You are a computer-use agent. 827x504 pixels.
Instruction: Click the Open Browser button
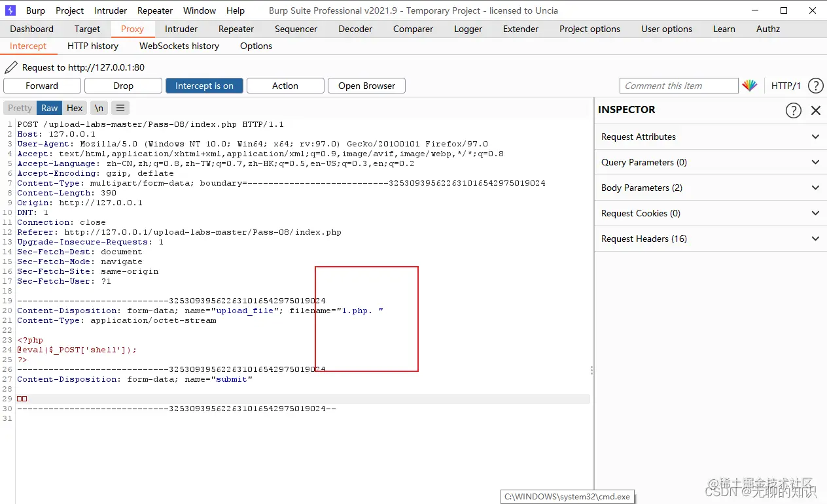366,86
